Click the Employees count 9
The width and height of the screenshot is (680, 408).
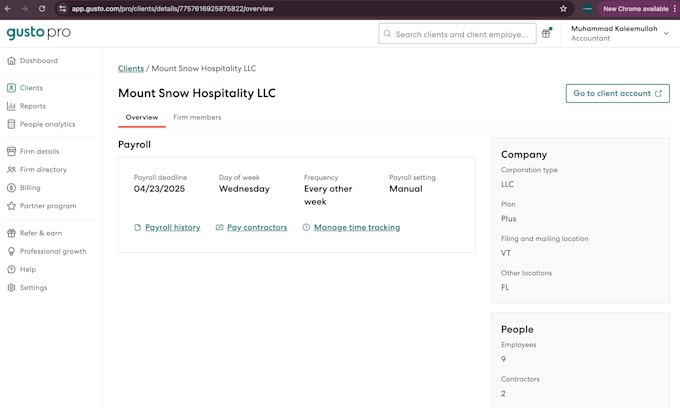[503, 359]
